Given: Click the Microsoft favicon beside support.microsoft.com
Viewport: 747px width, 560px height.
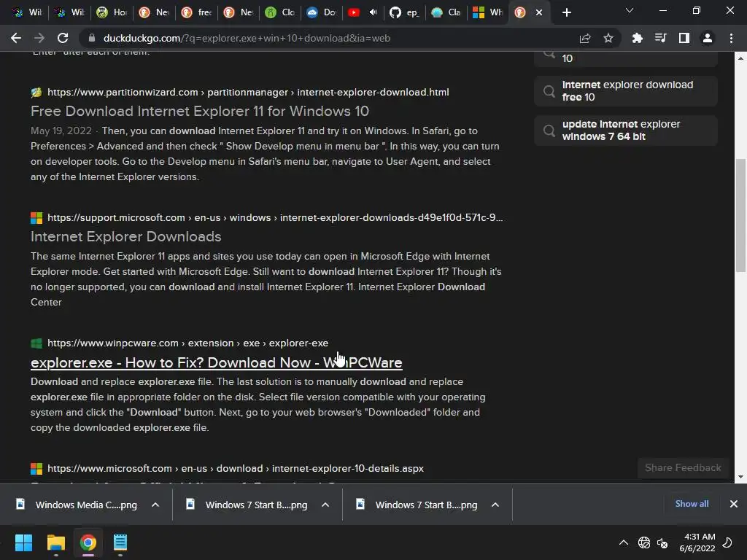Looking at the screenshot, I should [36, 217].
